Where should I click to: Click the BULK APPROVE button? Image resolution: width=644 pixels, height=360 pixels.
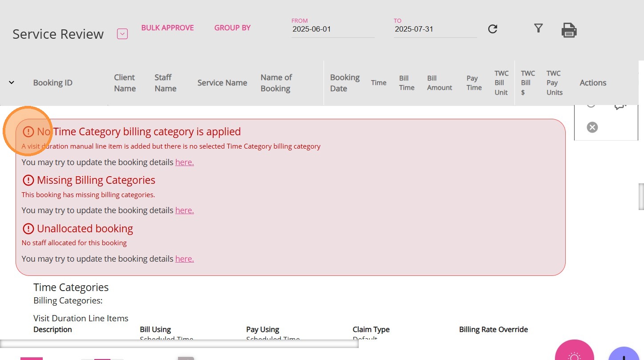click(167, 28)
